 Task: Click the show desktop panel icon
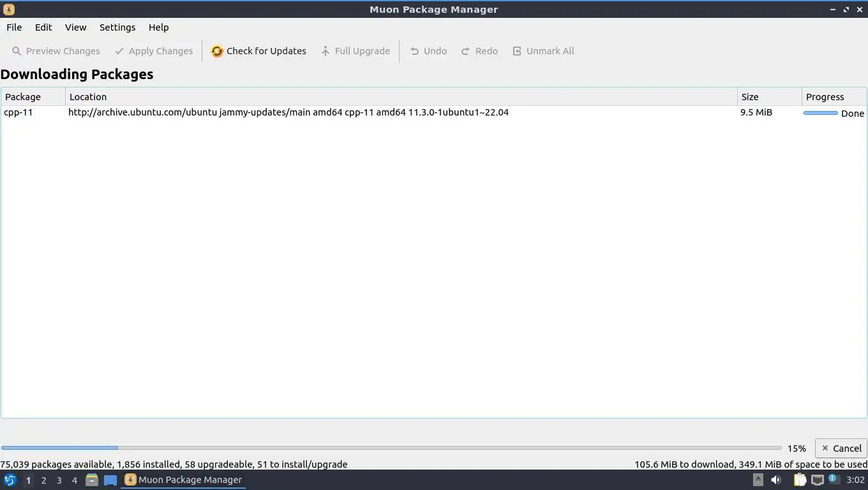tap(110, 480)
